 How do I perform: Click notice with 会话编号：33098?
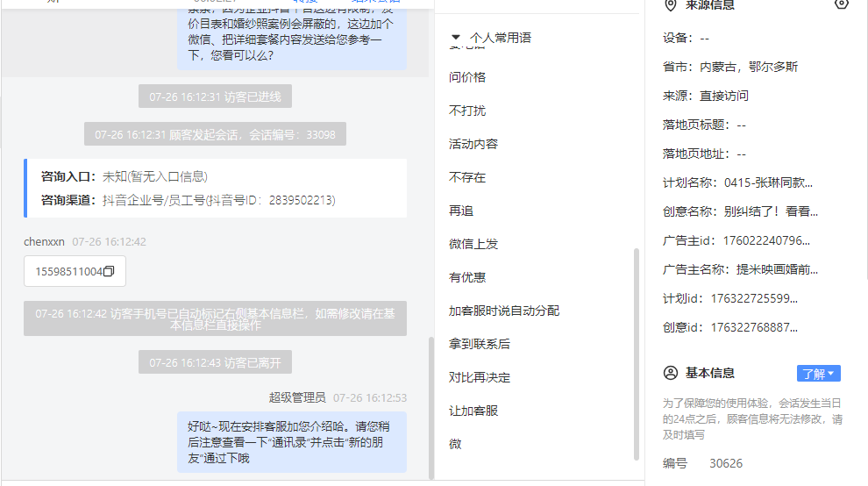tap(216, 134)
